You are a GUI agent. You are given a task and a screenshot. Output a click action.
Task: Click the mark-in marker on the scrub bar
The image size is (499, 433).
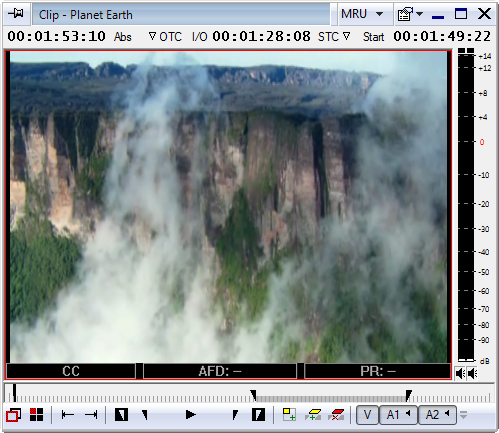[254, 395]
